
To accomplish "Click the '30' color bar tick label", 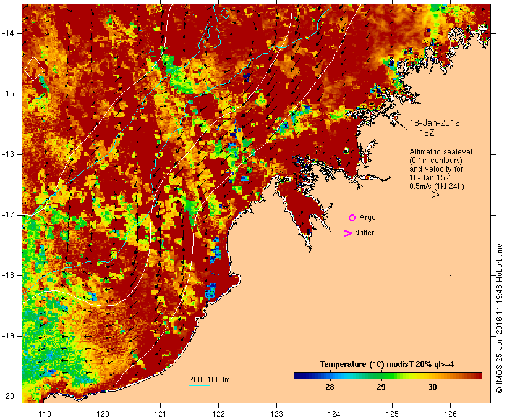I will pyautogui.click(x=432, y=387).
